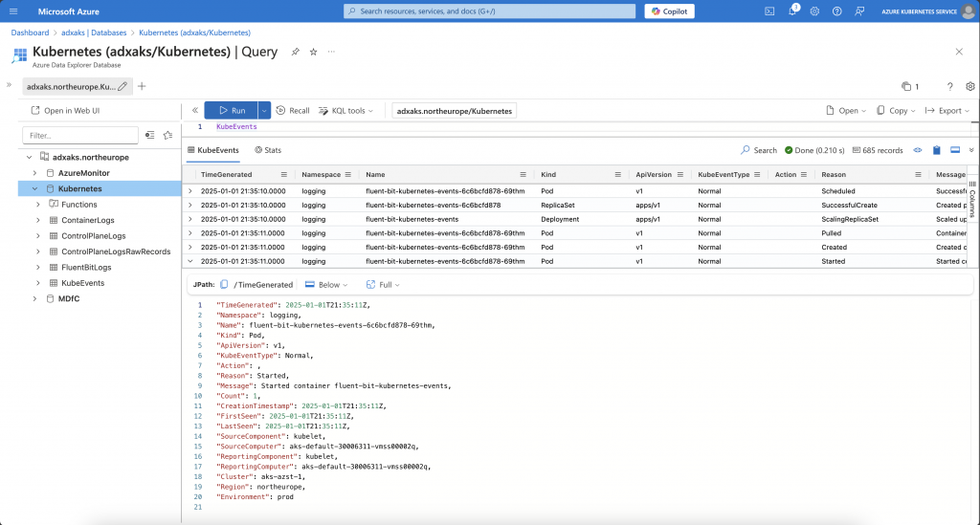Click the account avatar in header
The height and width of the screenshot is (525, 980).
967,11
